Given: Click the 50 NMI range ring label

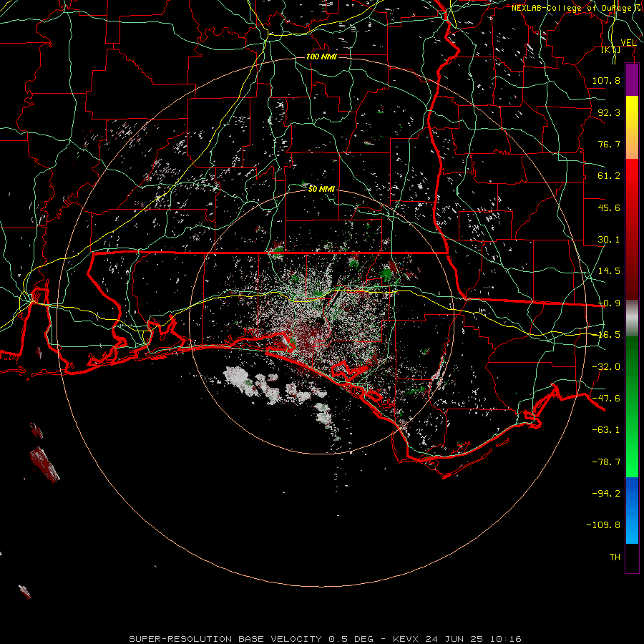Looking at the screenshot, I should coord(321,189).
